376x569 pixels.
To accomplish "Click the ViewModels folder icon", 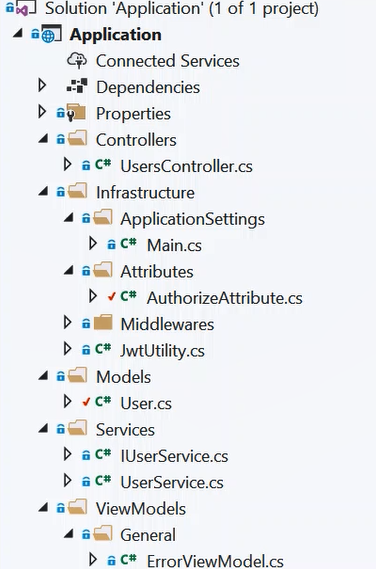I will [77, 507].
